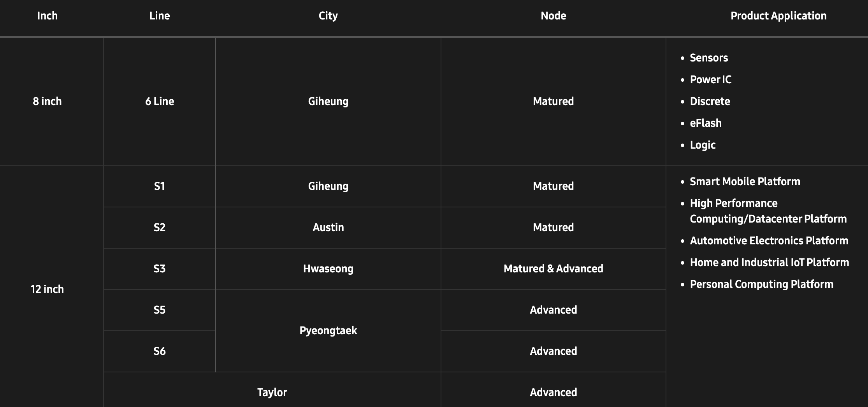
Task: Click the Inch column header
Action: click(47, 16)
